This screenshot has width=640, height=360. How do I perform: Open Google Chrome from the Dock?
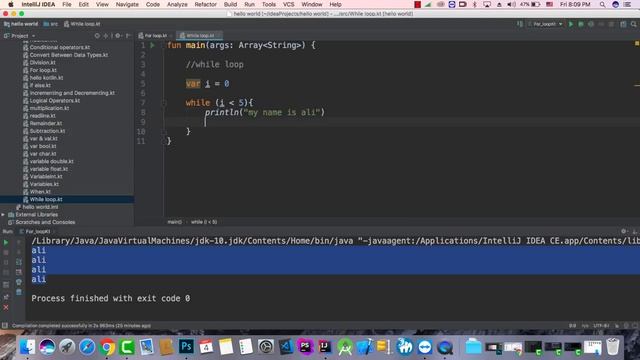107,347
